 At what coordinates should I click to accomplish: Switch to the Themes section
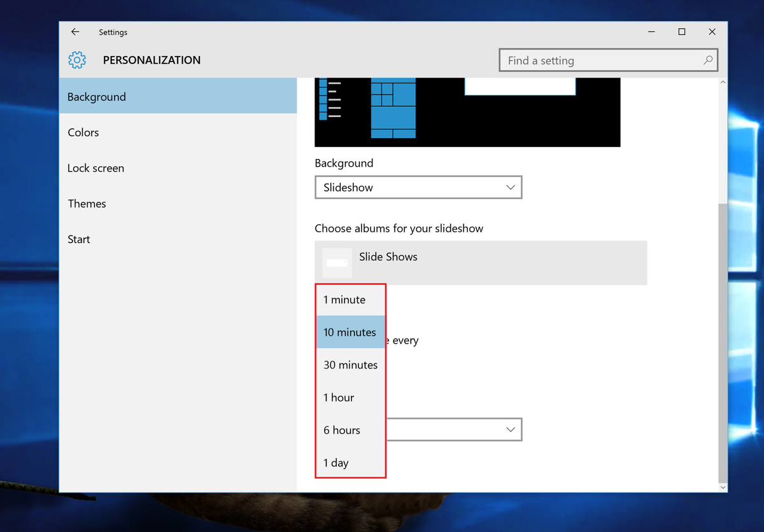pyautogui.click(x=87, y=203)
